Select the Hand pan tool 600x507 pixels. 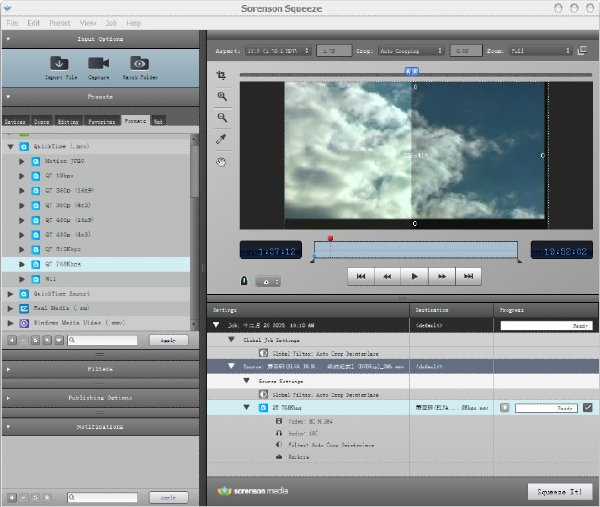pyautogui.click(x=222, y=161)
